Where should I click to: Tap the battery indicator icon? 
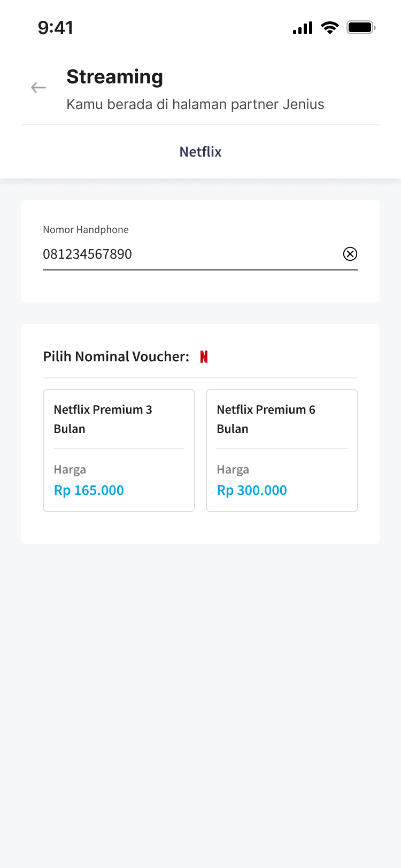point(361,27)
